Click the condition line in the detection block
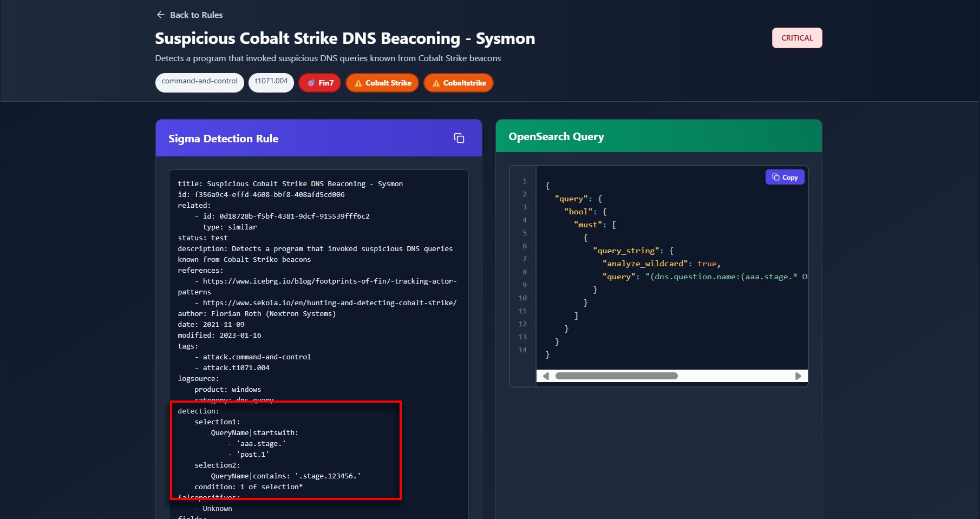This screenshot has height=519, width=980. 249,487
